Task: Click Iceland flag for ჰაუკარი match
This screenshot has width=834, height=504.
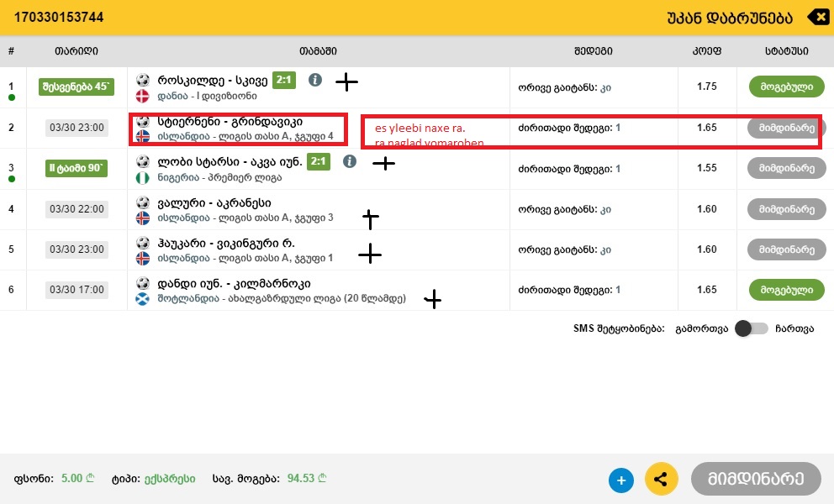Action: pyautogui.click(x=143, y=259)
